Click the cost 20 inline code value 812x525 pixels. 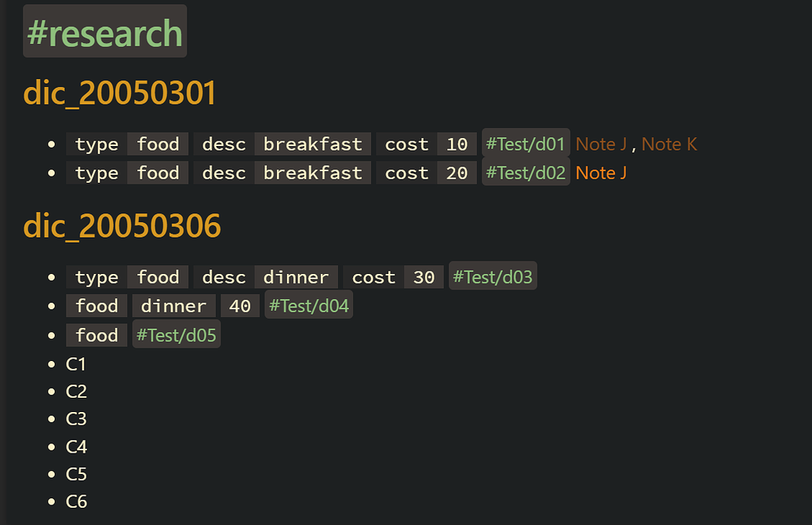[x=457, y=173]
